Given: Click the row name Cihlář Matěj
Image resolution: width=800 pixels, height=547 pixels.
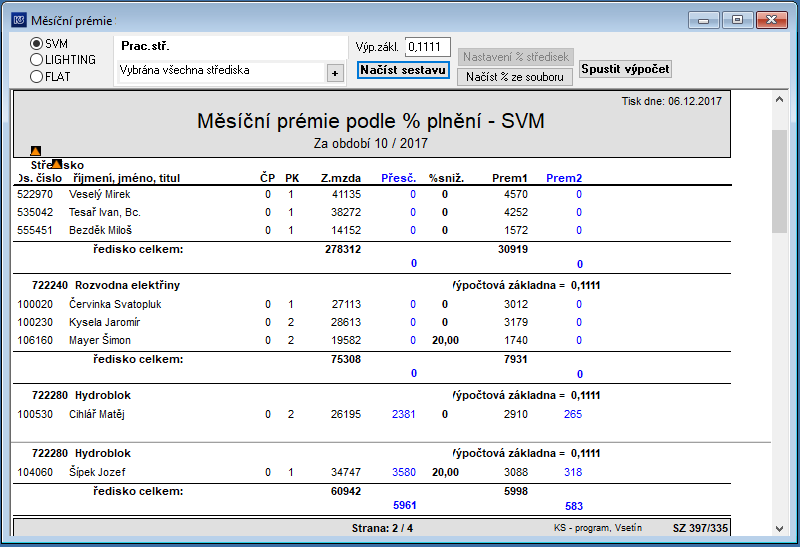Looking at the screenshot, I should click(96, 414).
